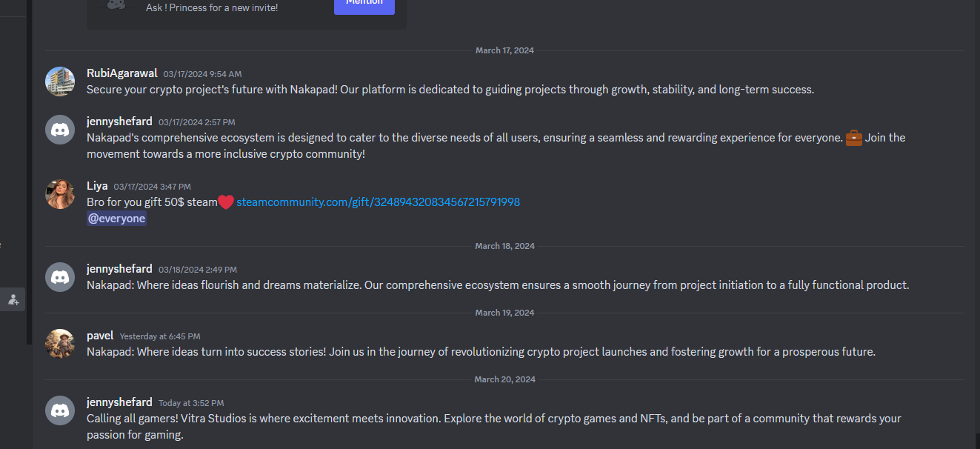Click the red heart emoji in Liya's message

click(x=226, y=202)
